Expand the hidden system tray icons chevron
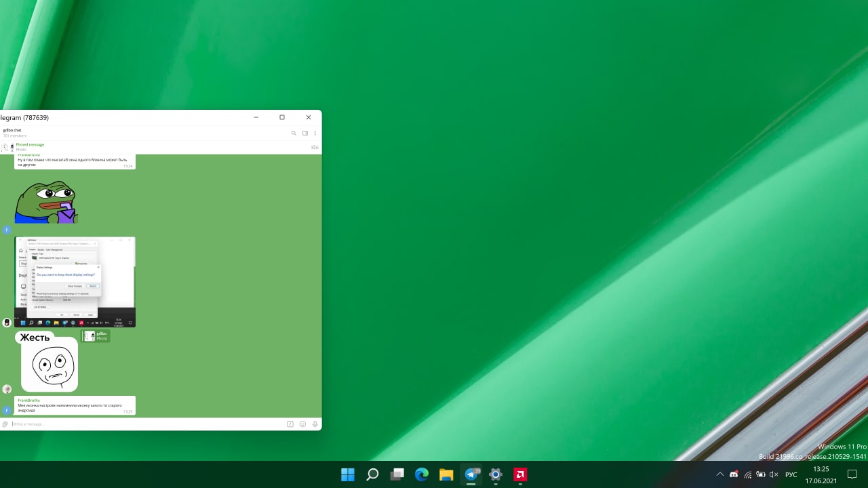This screenshot has width=868, height=488. click(x=720, y=474)
